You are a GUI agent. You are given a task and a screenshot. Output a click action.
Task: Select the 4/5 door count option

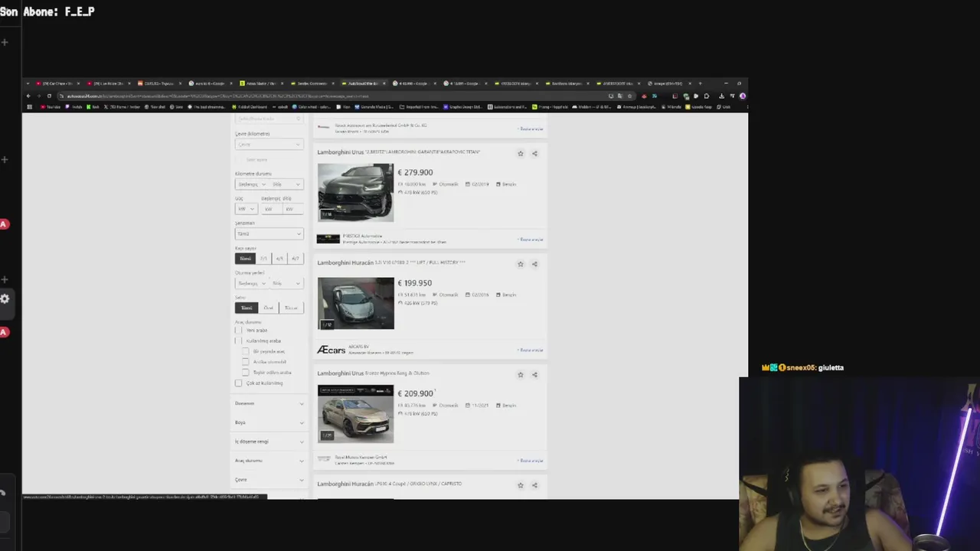pos(279,259)
